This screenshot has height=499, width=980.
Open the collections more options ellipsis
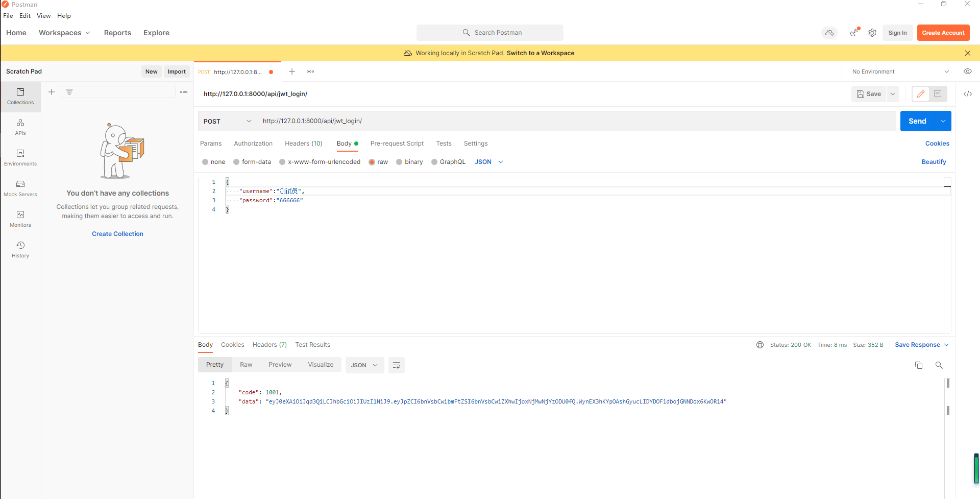[184, 92]
